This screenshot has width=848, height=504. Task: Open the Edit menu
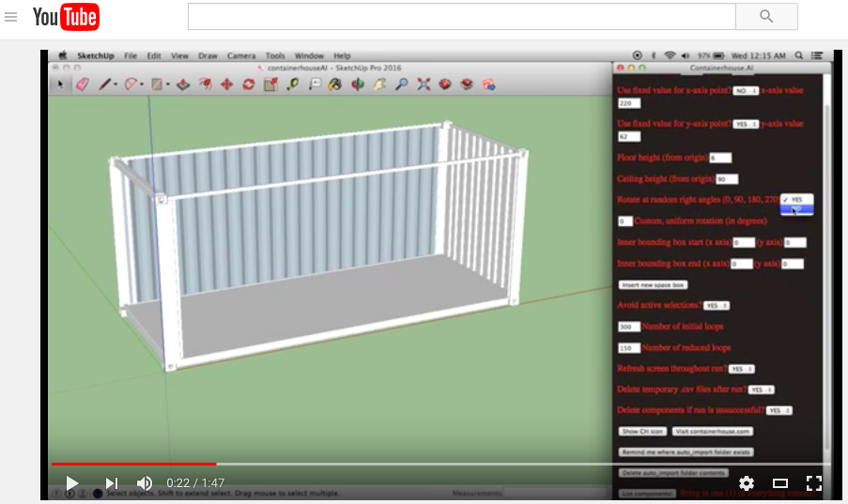(154, 55)
